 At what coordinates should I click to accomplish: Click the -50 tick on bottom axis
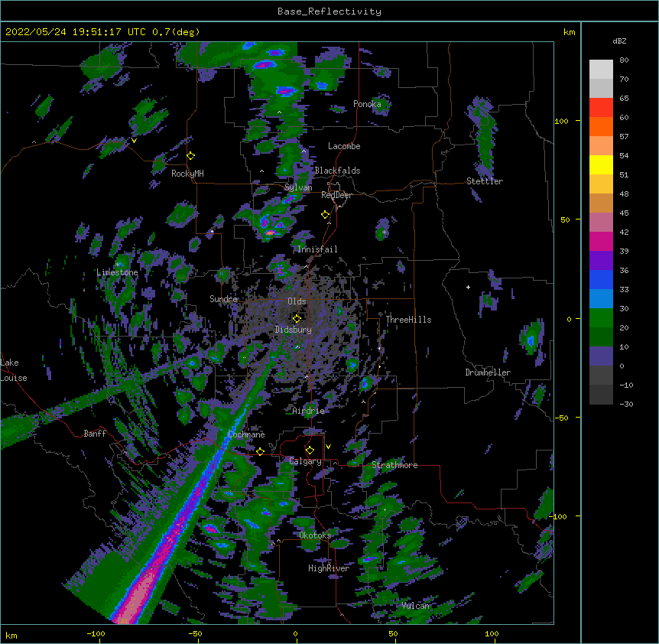195,633
